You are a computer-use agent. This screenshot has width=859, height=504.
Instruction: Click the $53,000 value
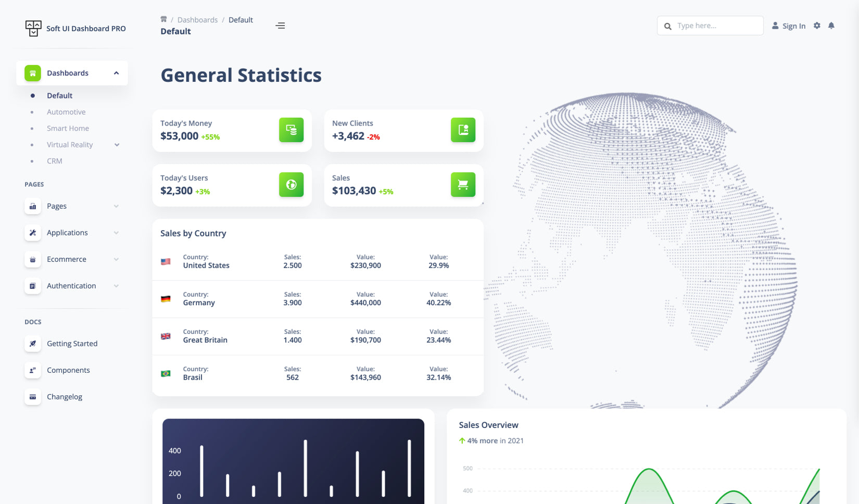point(179,136)
